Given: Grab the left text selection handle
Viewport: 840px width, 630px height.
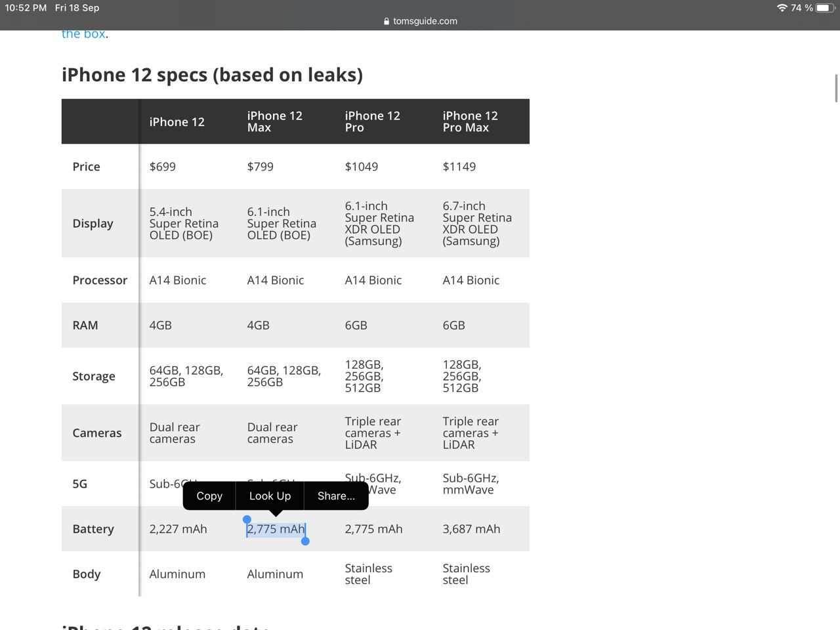Looking at the screenshot, I should (247, 520).
